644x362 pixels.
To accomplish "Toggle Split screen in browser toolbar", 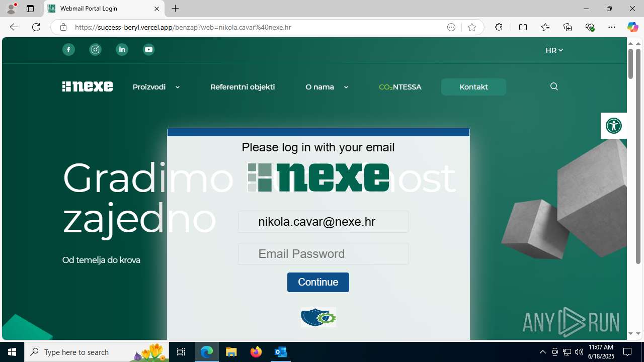I will 523,27.
